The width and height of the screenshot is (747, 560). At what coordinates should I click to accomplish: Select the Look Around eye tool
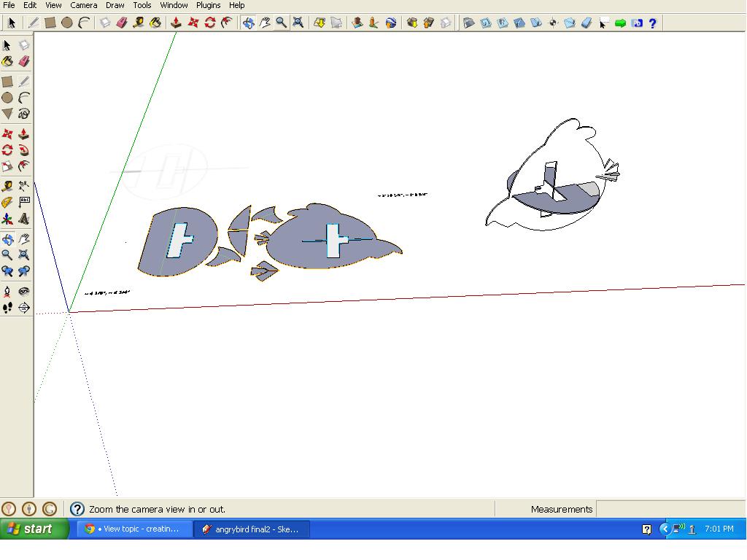point(24,291)
